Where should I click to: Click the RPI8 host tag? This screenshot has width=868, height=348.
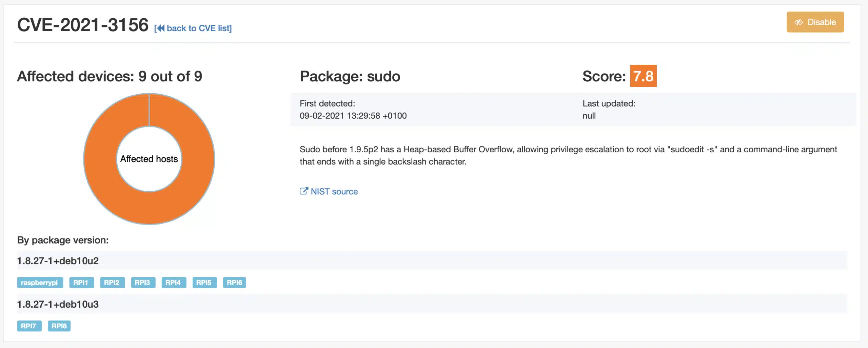tap(59, 326)
